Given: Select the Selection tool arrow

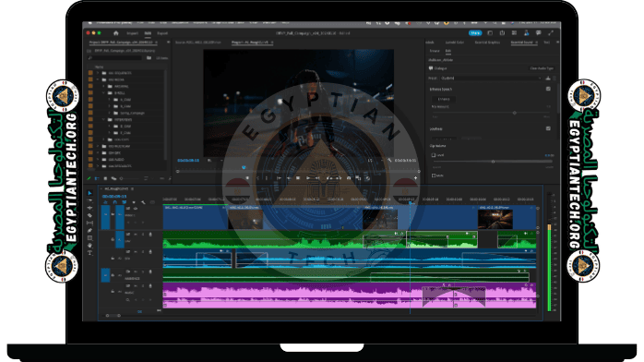Looking at the screenshot, I should pos(89,193).
